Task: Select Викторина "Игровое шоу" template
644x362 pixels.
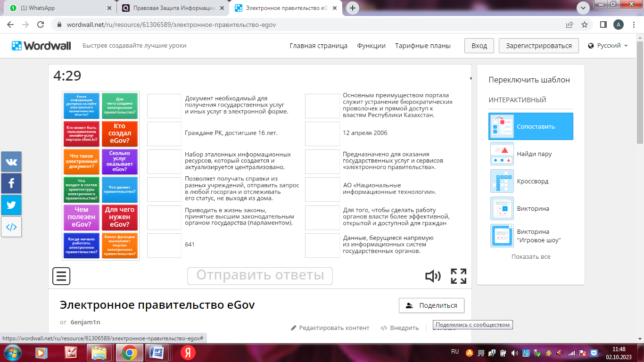Action: (531, 236)
